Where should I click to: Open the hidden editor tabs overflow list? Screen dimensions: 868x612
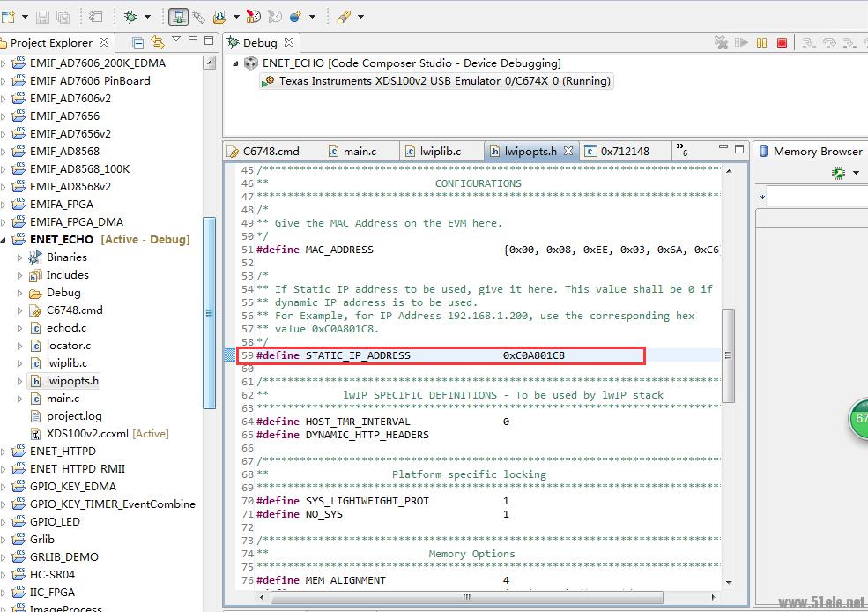click(681, 150)
